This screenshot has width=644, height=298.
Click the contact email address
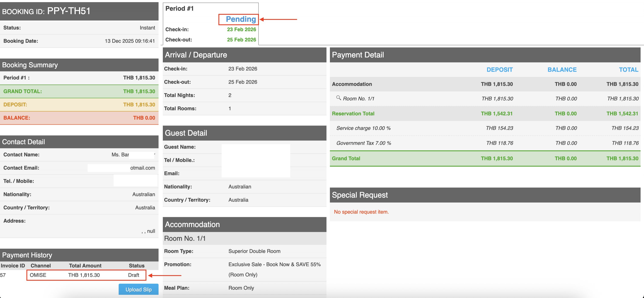coord(143,168)
